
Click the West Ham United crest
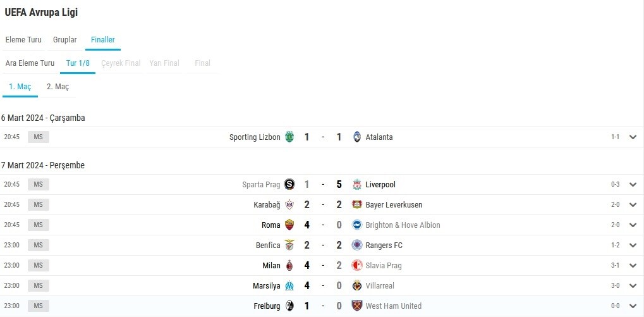pyautogui.click(x=357, y=306)
